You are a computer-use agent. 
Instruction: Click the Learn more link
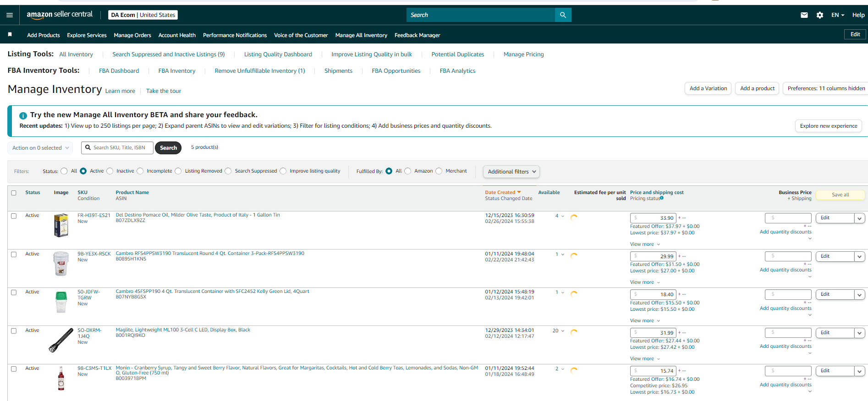120,91
